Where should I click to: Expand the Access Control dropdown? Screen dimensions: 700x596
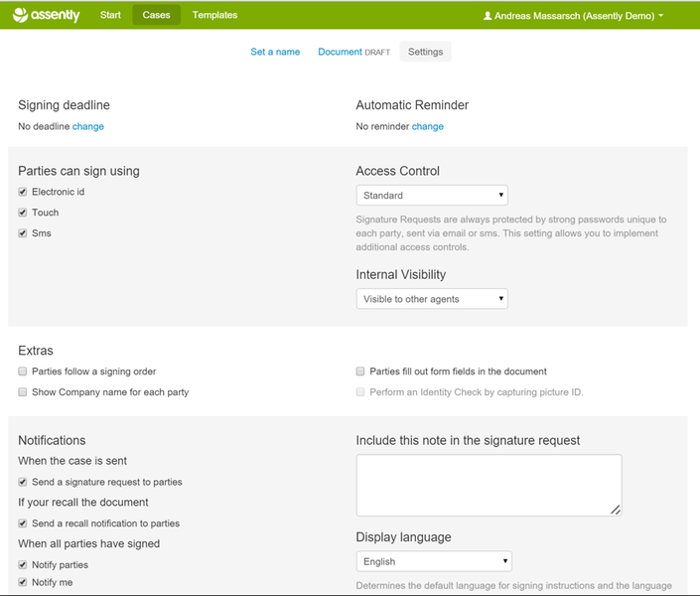[432, 196]
